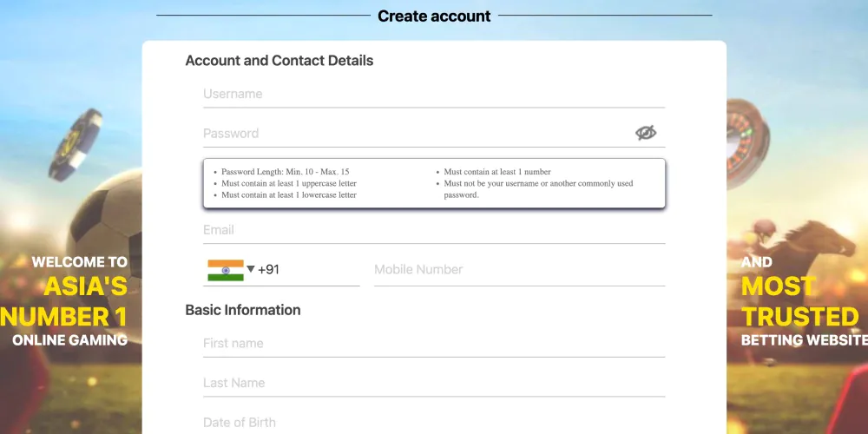Click the MOST TRUSTED banner text
This screenshot has width=868, height=434.
click(799, 301)
